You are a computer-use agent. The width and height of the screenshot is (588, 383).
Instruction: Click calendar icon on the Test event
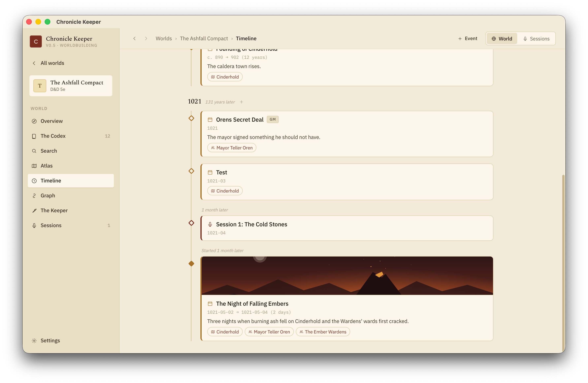[x=210, y=172]
